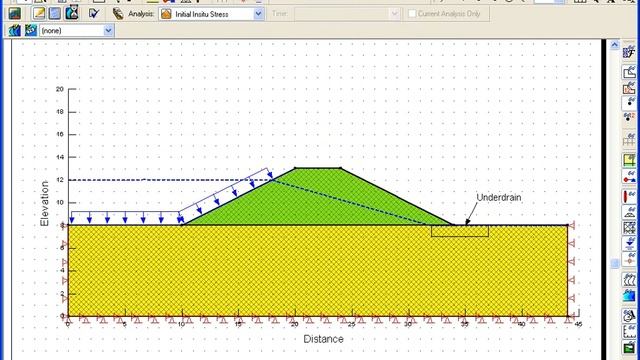Toggle view of fonts with the F glasses icon
The height and width of the screenshot is (360, 640).
tap(629, 52)
